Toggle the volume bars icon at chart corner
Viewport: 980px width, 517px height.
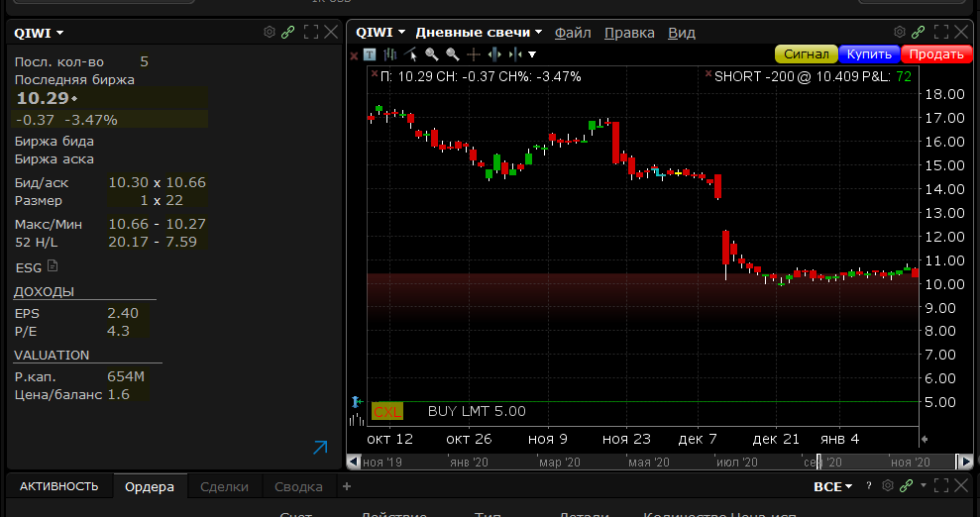click(357, 420)
